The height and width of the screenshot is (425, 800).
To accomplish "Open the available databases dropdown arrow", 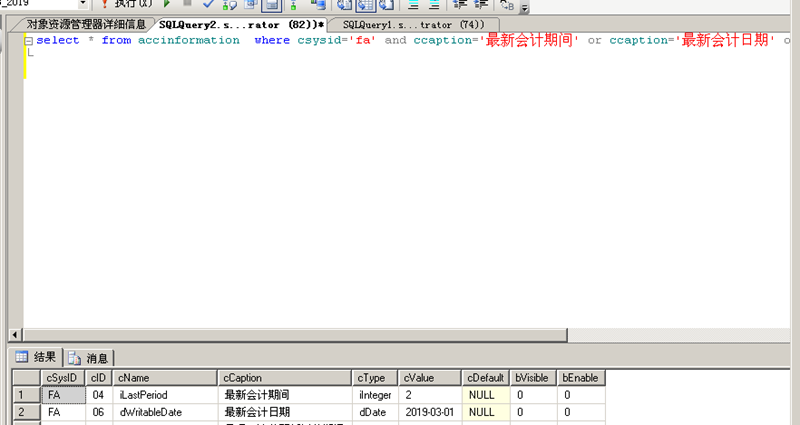I will [x=83, y=4].
